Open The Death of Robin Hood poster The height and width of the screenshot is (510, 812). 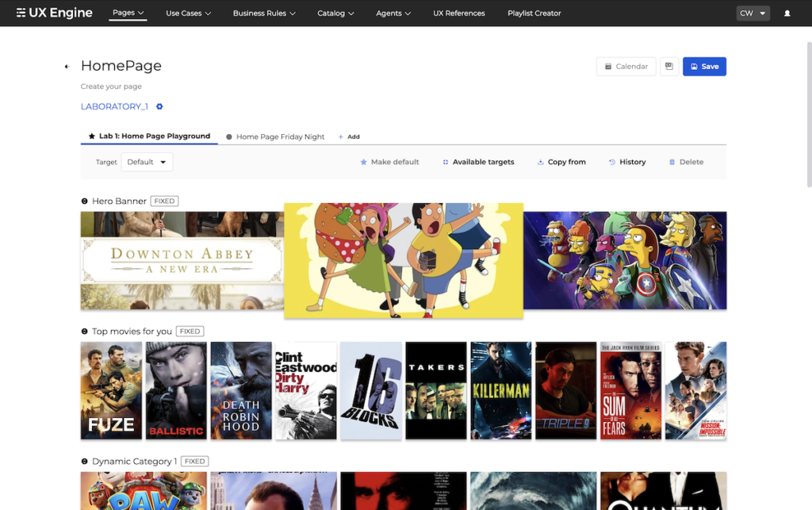click(241, 390)
